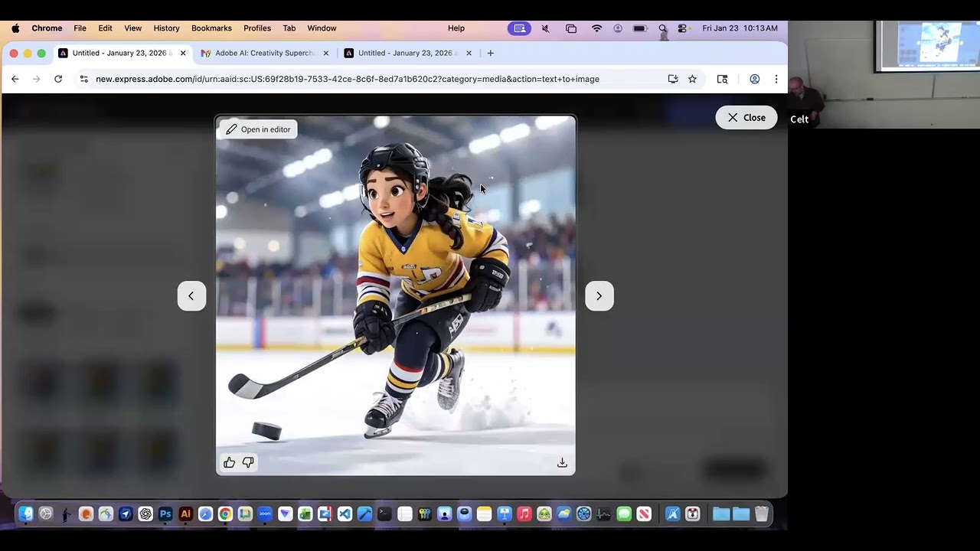The height and width of the screenshot is (551, 980).
Task: Open Visual Studio Code from the Dock
Action: (x=345, y=514)
